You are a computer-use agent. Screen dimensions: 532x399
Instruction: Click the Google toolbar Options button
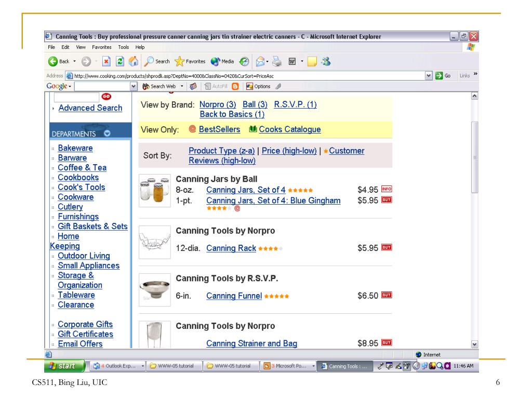[258, 87]
